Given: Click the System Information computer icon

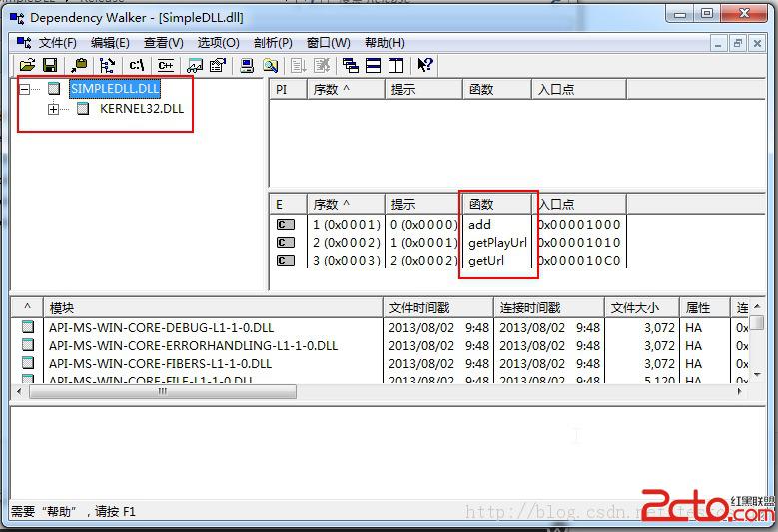Looking at the screenshot, I should [247, 65].
